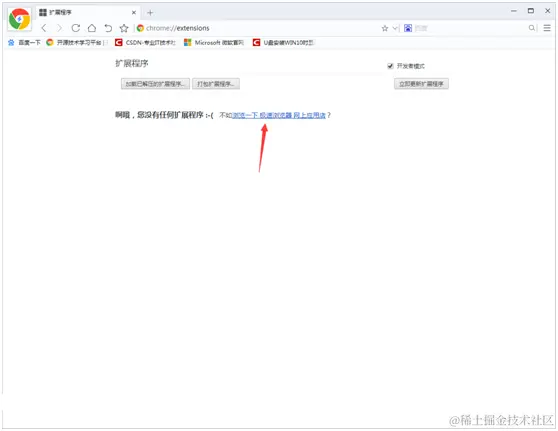Screen dimensions: 558x431
Task: Click the Baidu search engine icon
Action: pyautogui.click(x=408, y=28)
